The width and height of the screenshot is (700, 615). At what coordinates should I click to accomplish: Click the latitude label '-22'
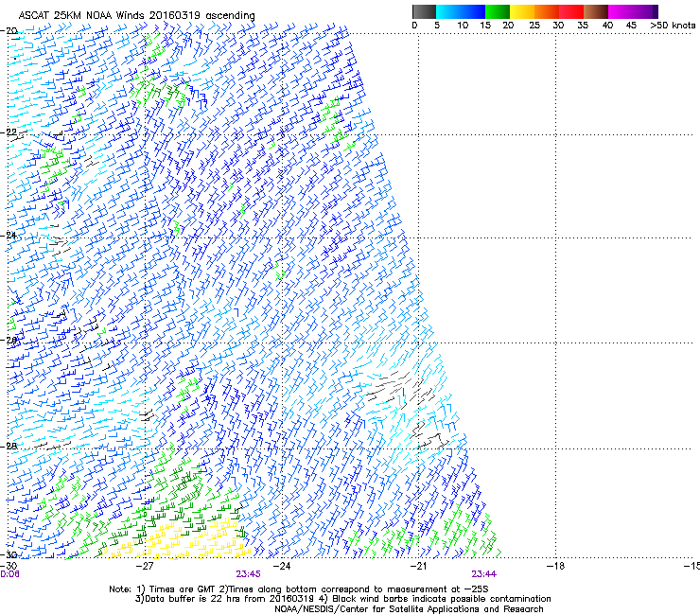9,132
